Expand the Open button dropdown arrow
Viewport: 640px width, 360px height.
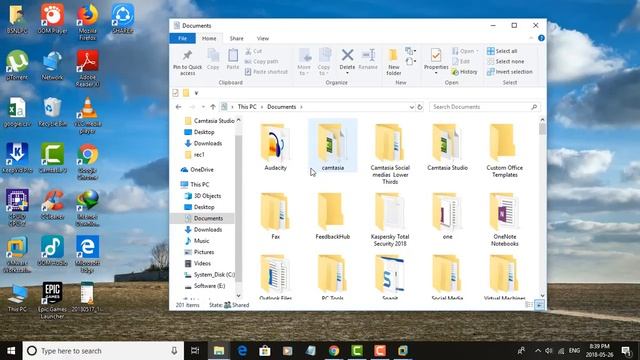click(x=477, y=51)
